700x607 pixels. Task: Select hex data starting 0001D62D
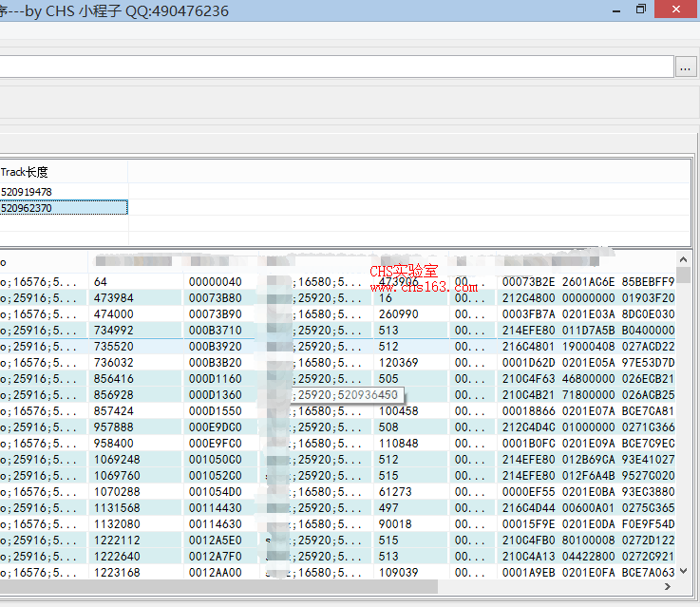tap(588, 363)
